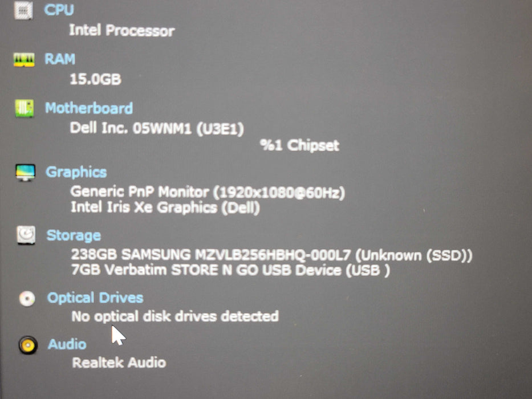Click the Optical Drives disc icon
Screen dimensions: 532x399
point(27,299)
